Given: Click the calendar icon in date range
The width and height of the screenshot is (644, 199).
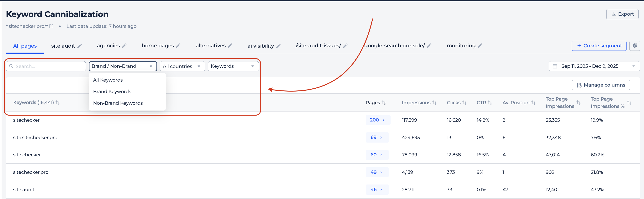Looking at the screenshot, I should point(555,66).
